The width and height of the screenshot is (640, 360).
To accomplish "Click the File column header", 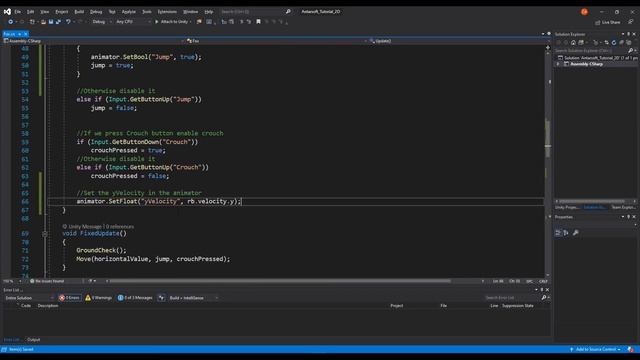I will point(444,306).
